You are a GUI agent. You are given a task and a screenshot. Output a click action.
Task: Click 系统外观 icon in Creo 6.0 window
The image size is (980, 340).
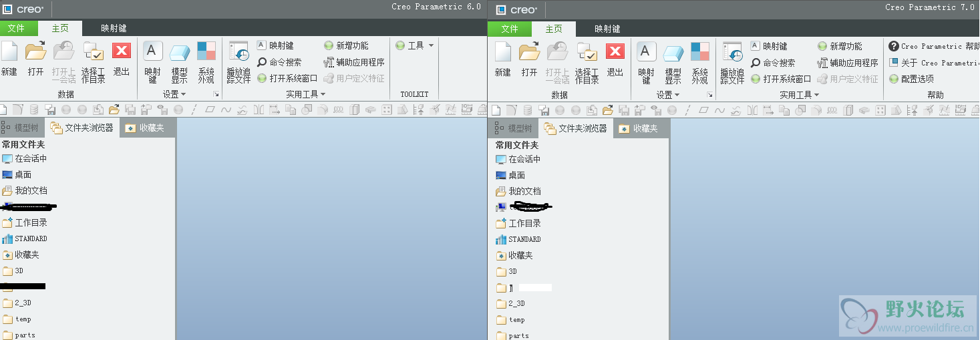click(206, 51)
